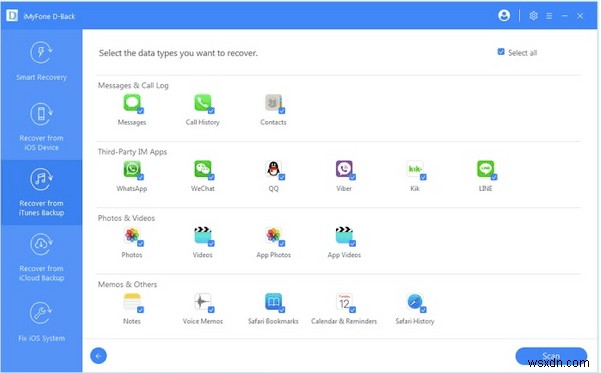Image resolution: width=601 pixels, height=373 pixels.
Task: Click the 'Third-Party IM Apps' heading
Action: (132, 152)
